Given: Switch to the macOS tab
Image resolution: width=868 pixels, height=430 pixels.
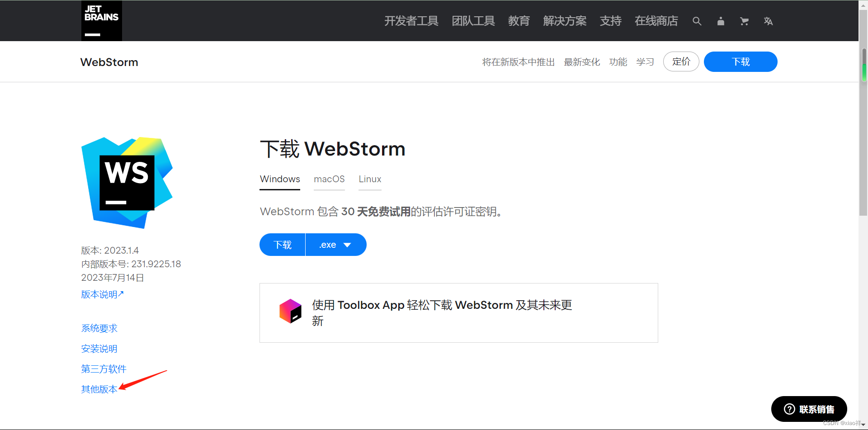Looking at the screenshot, I should coord(329,179).
